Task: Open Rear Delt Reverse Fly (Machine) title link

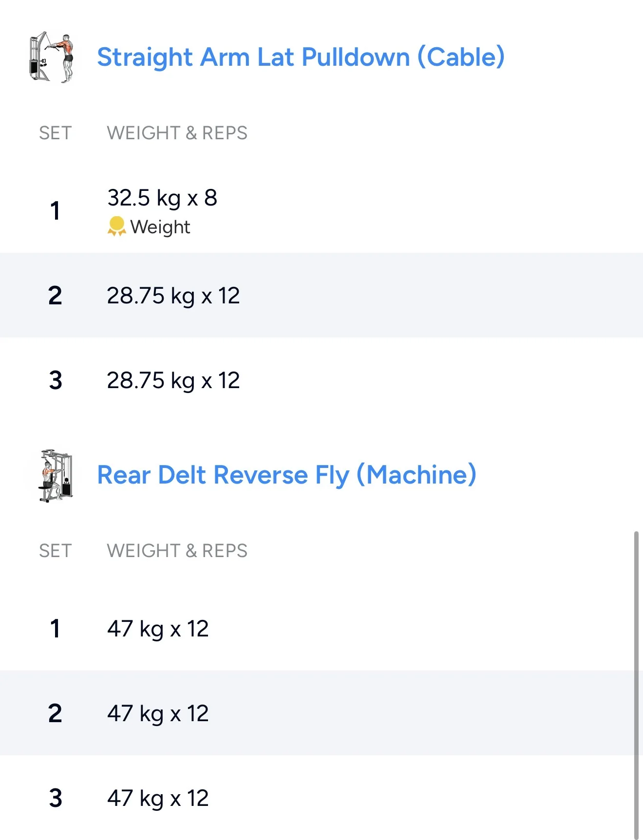Action: pyautogui.click(x=286, y=475)
